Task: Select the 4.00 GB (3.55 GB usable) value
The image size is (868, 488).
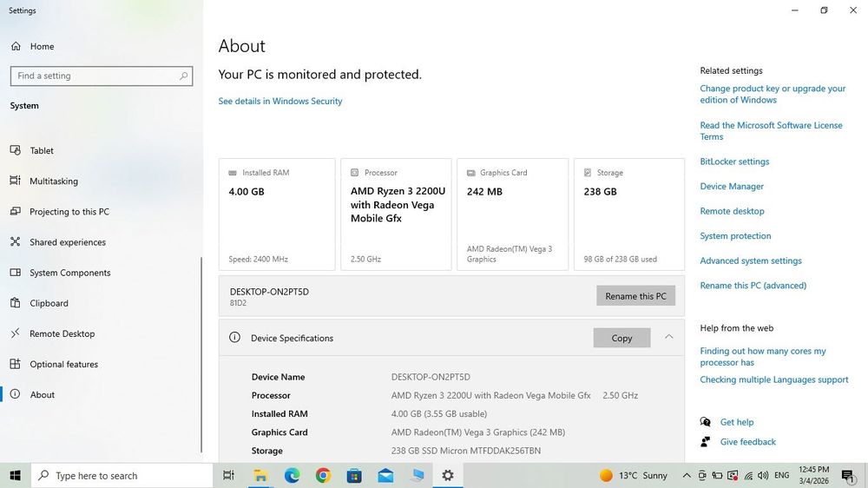Action: [x=439, y=414]
